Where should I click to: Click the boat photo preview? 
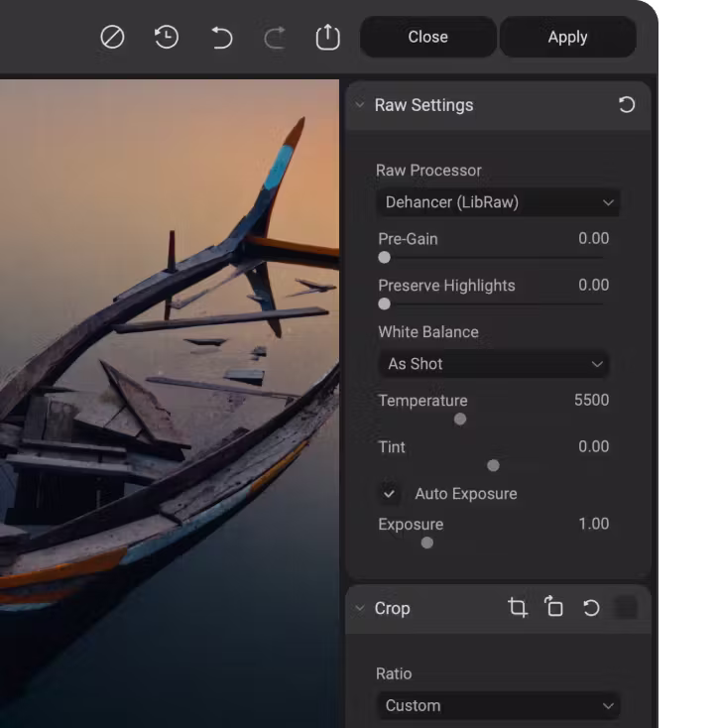(x=169, y=397)
